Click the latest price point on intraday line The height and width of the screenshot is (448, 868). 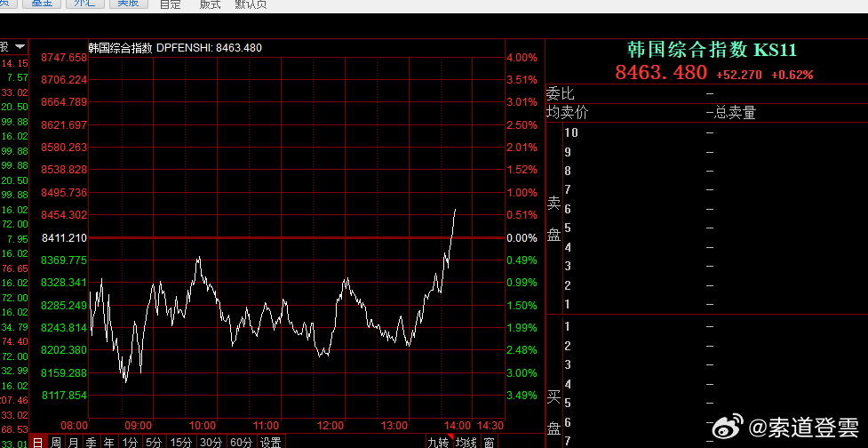coord(455,210)
